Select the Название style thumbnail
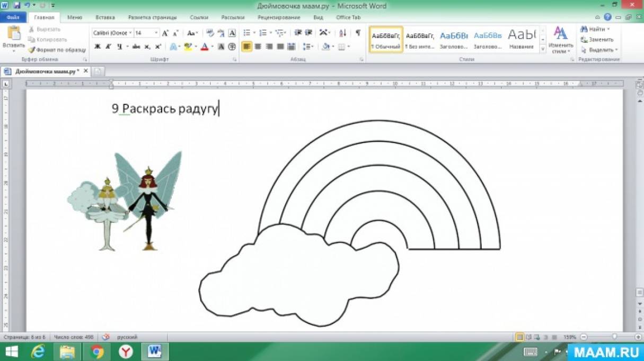This screenshot has height=361, width=644. [522, 39]
